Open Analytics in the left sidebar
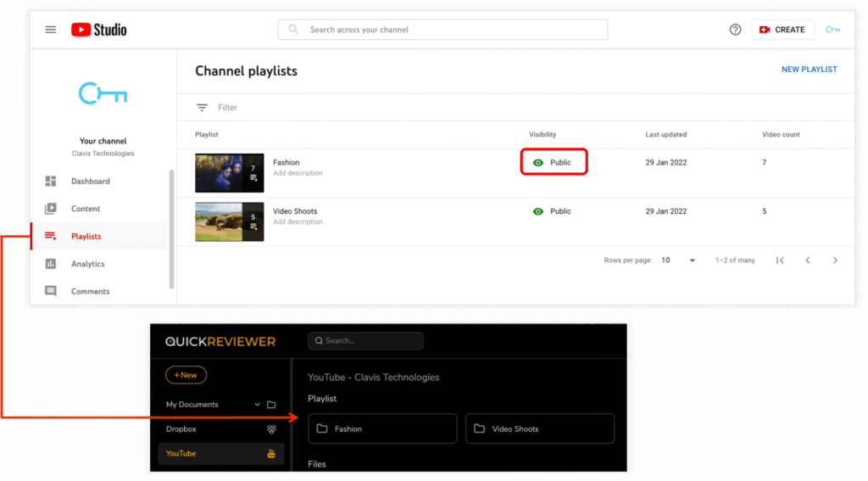The width and height of the screenshot is (868, 481). [87, 264]
